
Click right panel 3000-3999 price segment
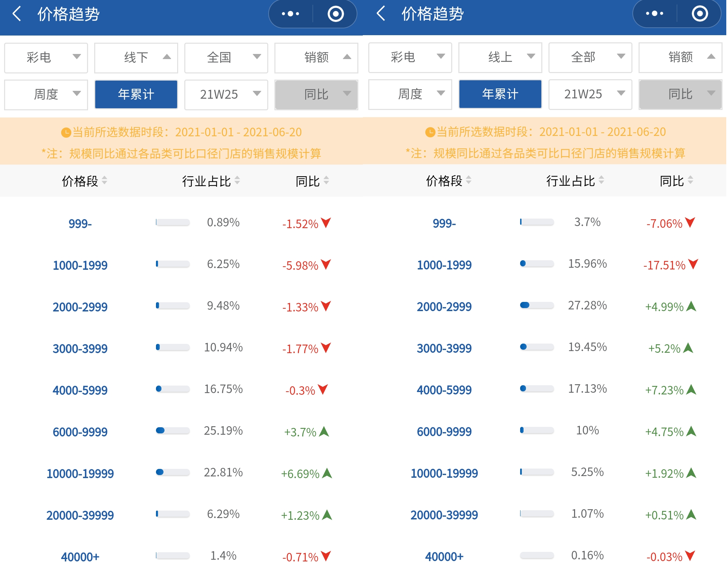point(444,348)
